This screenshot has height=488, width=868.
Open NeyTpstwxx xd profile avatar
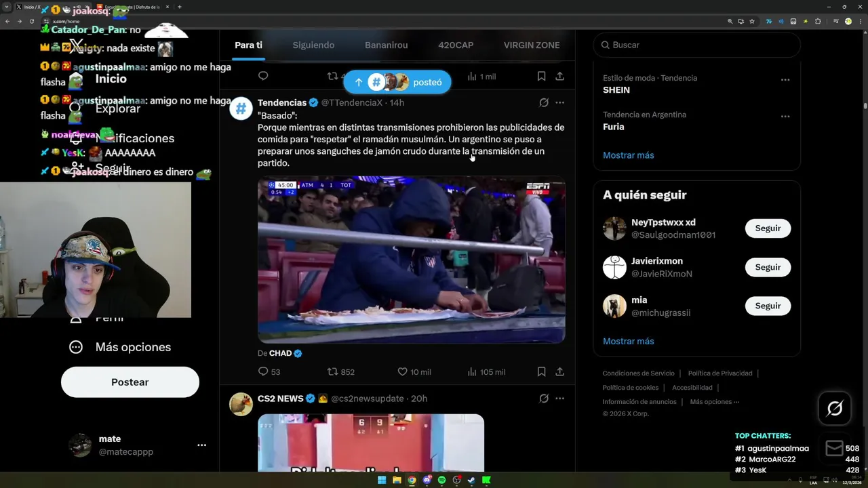click(614, 228)
